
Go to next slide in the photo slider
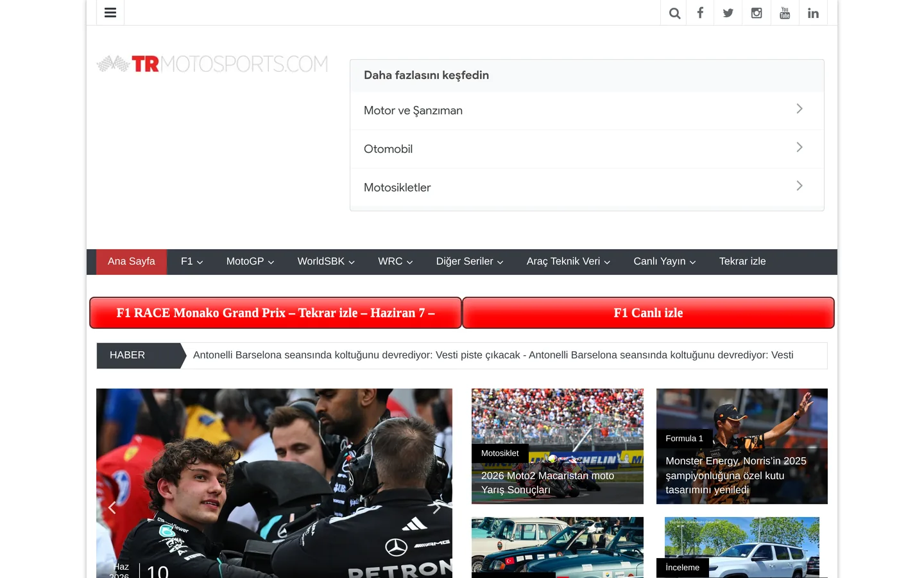(436, 508)
